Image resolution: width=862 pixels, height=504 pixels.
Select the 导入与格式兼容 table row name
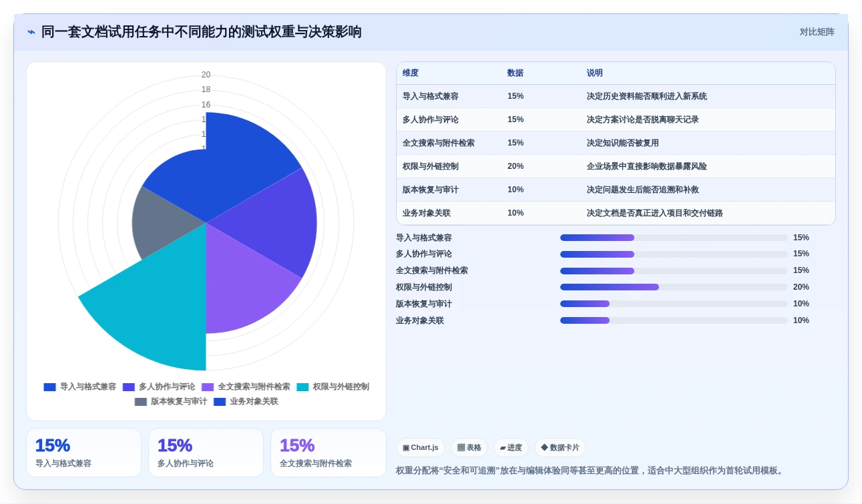point(431,96)
